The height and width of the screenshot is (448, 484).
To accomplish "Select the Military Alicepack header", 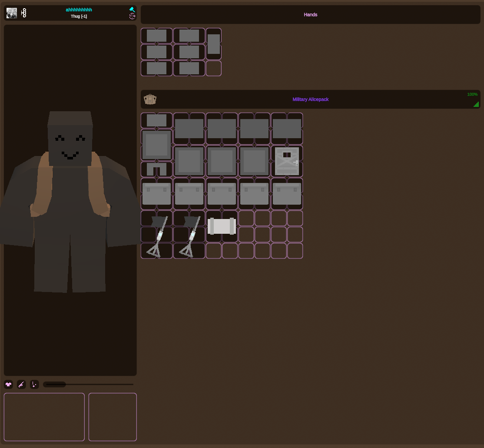I will tap(311, 100).
